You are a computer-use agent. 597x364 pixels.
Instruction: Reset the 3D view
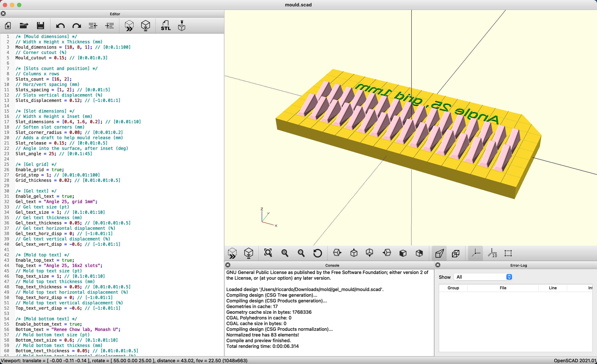pos(317,253)
